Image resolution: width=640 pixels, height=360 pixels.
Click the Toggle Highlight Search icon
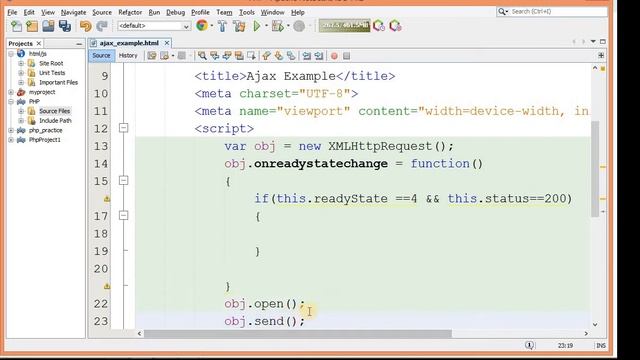(x=239, y=56)
